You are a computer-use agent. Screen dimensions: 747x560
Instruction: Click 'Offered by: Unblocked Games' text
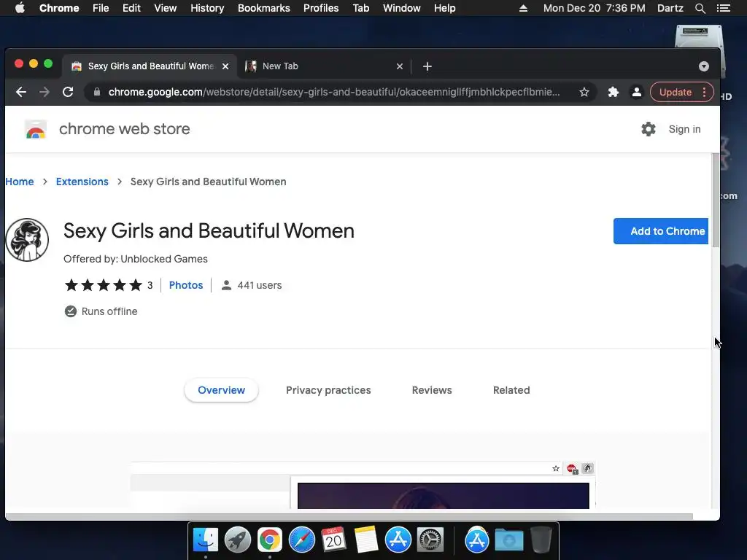pos(135,259)
